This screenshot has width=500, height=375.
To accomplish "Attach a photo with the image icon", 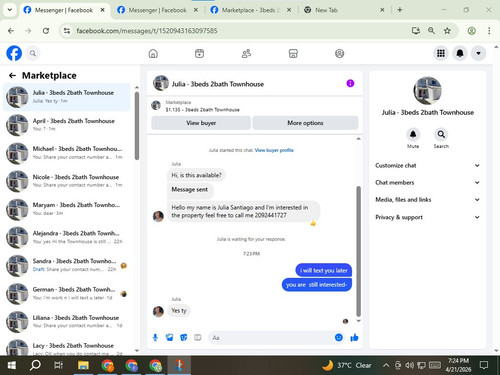I will point(169,338).
